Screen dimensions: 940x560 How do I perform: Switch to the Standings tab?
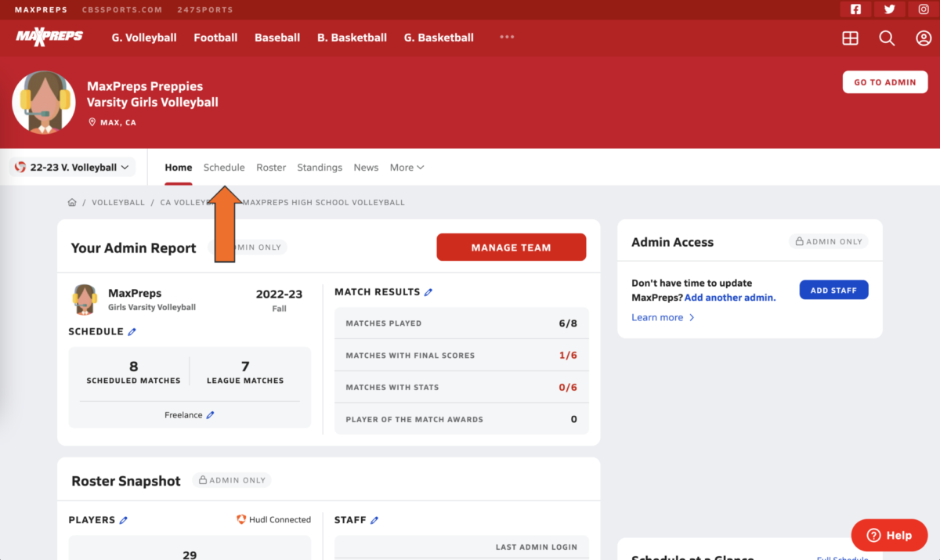click(x=320, y=168)
